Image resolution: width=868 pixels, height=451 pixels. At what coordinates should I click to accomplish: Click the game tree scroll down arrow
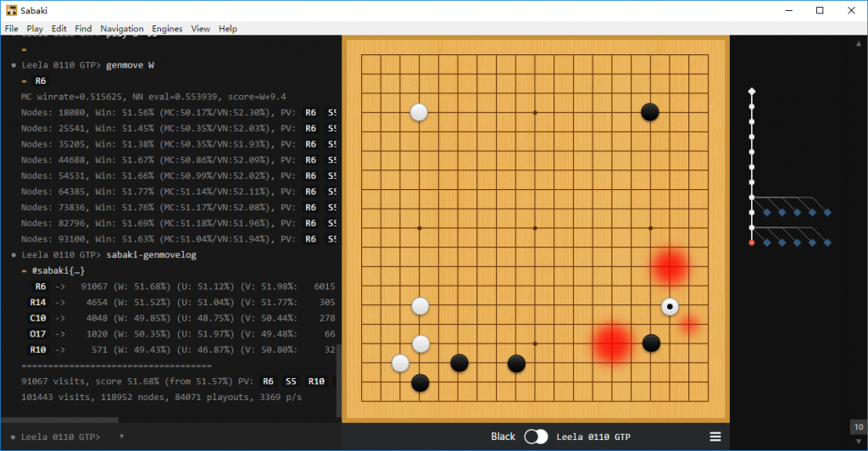point(859,443)
